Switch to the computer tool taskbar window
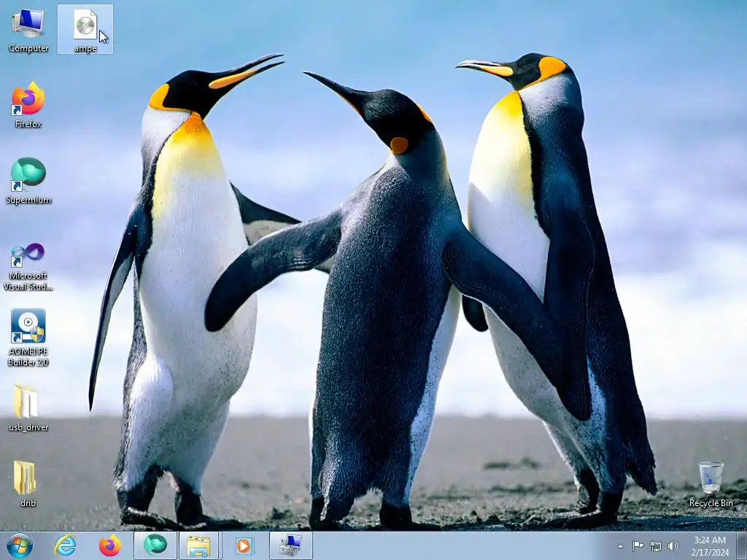747x560 pixels. pos(291,545)
